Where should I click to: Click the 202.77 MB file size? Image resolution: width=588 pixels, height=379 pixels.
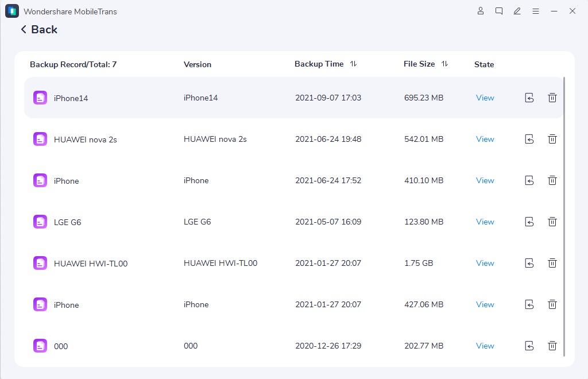point(424,346)
